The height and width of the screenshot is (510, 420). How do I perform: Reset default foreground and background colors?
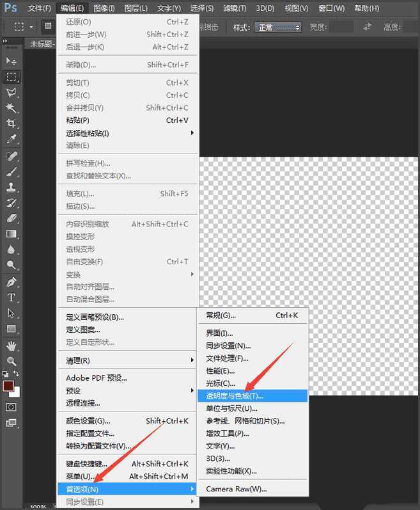(x=6, y=374)
